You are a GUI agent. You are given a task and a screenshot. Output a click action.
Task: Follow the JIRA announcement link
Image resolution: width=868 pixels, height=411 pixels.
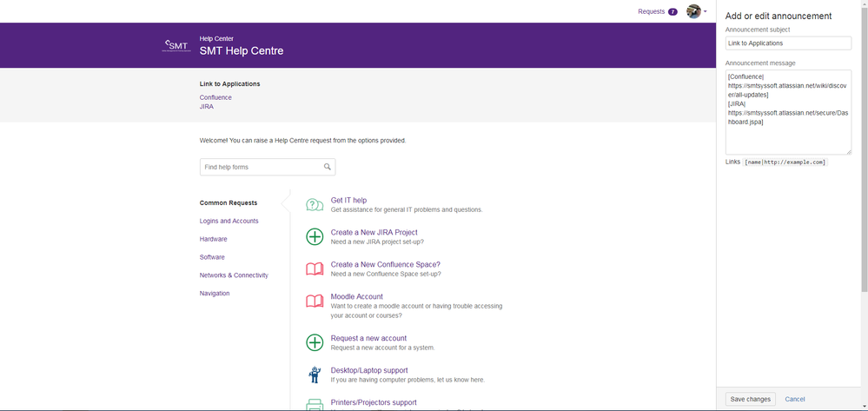(x=207, y=107)
